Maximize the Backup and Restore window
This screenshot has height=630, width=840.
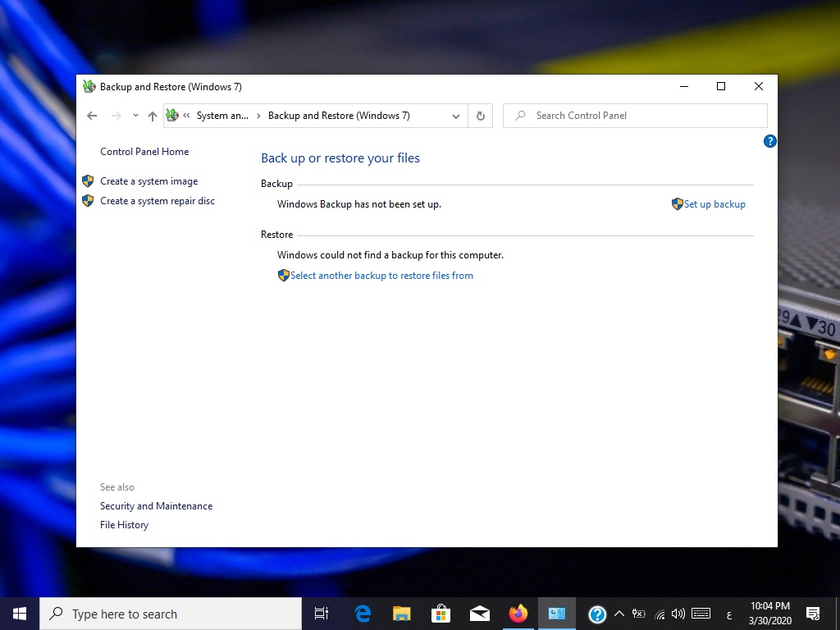pyautogui.click(x=721, y=86)
